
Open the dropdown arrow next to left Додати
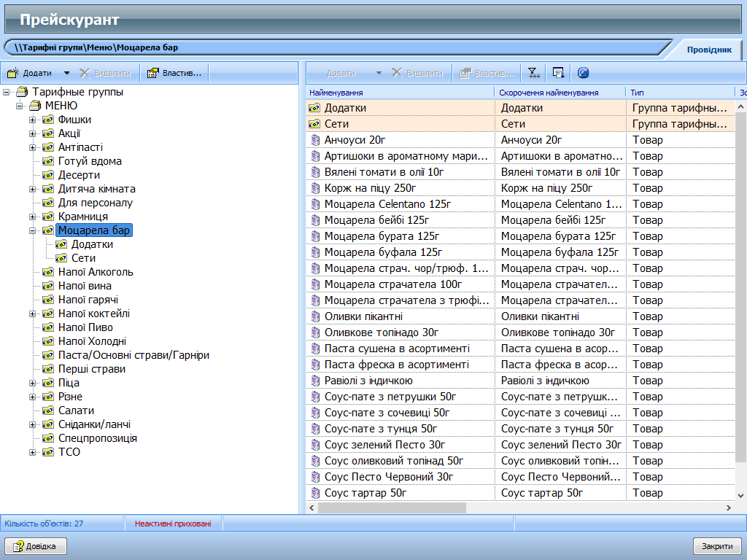(x=66, y=73)
